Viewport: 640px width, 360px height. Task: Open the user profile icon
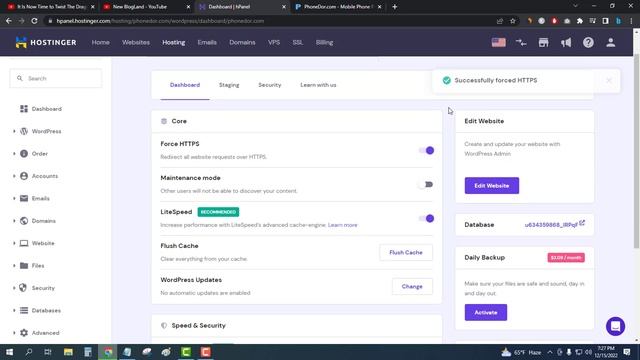611,42
